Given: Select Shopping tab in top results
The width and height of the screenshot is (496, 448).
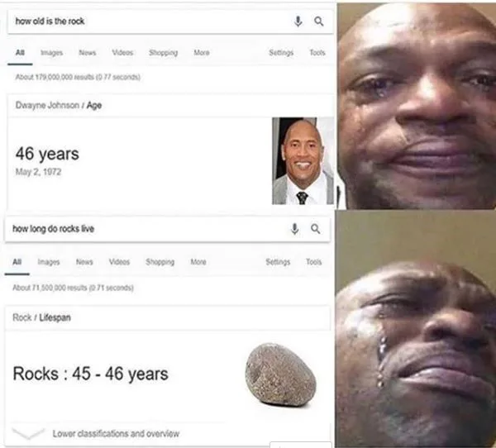Looking at the screenshot, I should (x=163, y=53).
